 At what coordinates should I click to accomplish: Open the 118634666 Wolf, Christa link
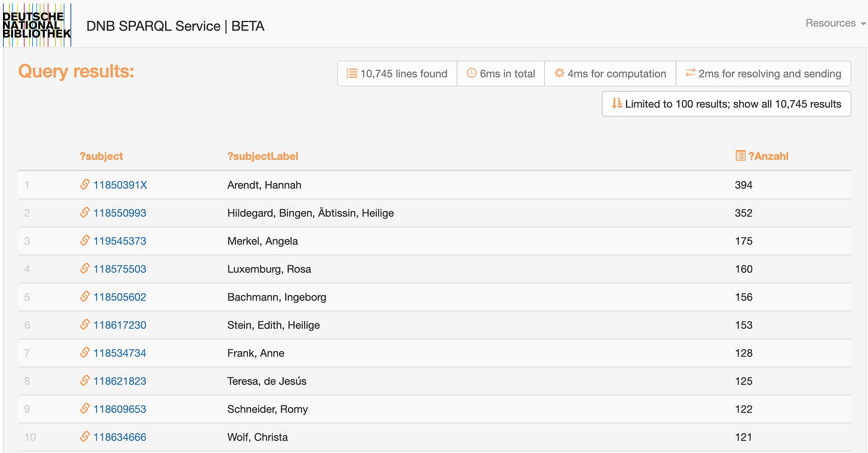[120, 437]
